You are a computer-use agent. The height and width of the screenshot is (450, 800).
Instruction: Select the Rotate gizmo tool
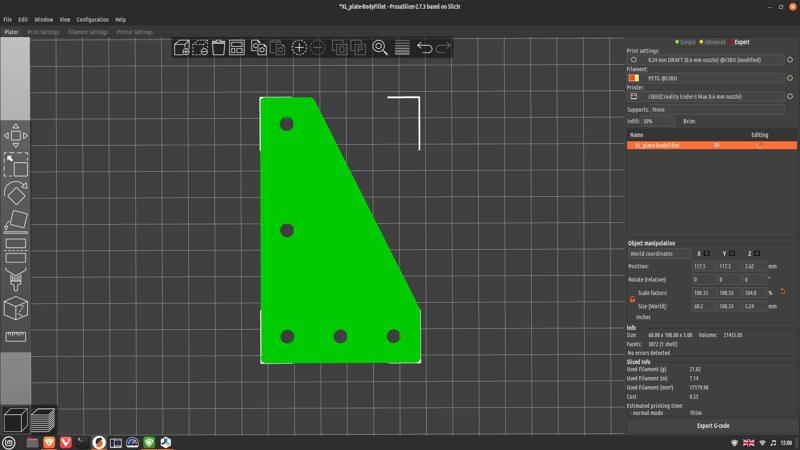16,193
